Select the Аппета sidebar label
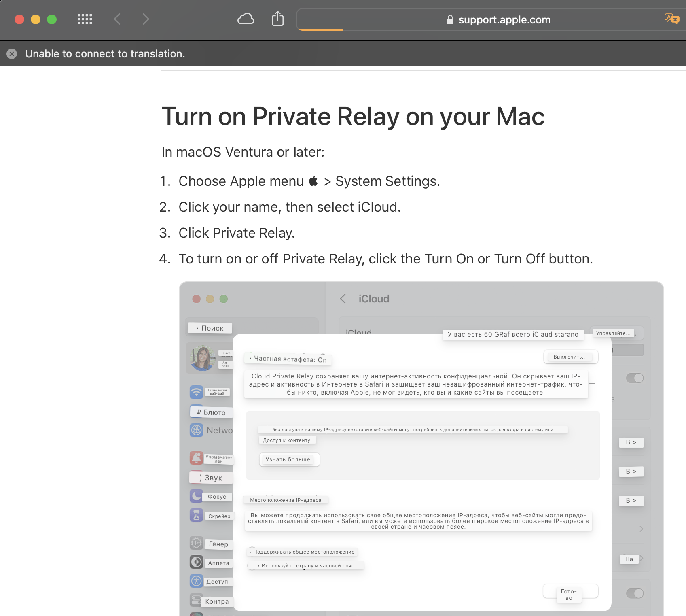Screen dimensions: 686x616 (218, 563)
